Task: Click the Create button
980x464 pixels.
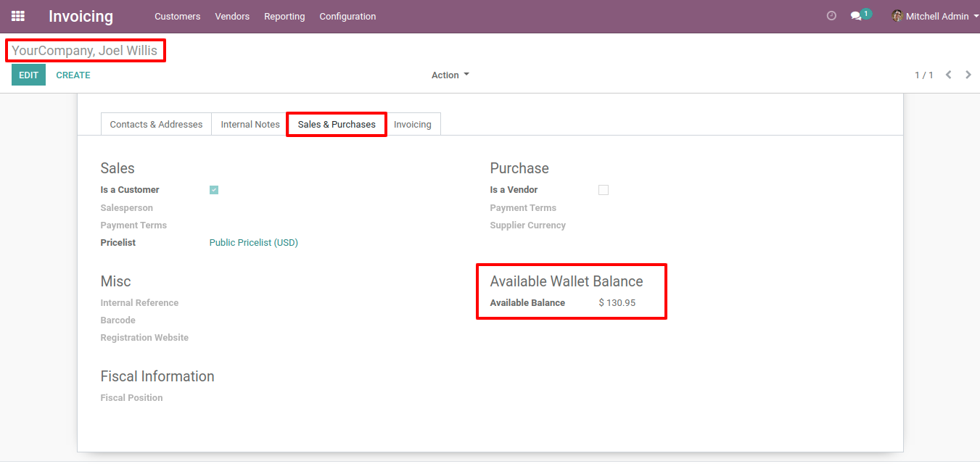Action: click(73, 75)
